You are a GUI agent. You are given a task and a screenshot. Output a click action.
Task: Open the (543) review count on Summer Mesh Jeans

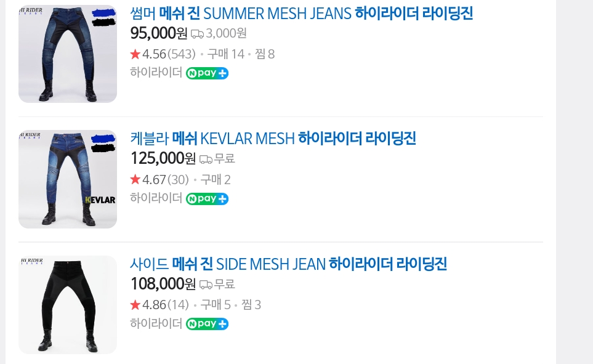point(182,54)
